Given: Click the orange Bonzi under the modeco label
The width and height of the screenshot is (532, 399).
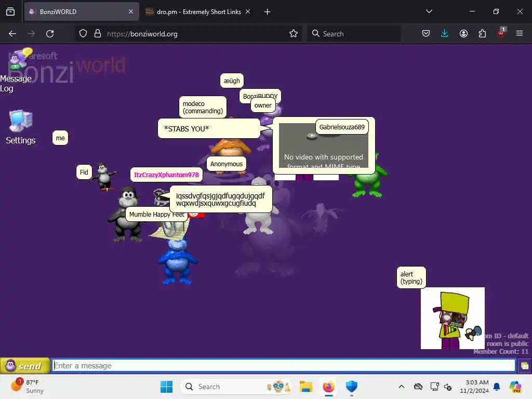Looking at the screenshot, I should pos(231,147).
